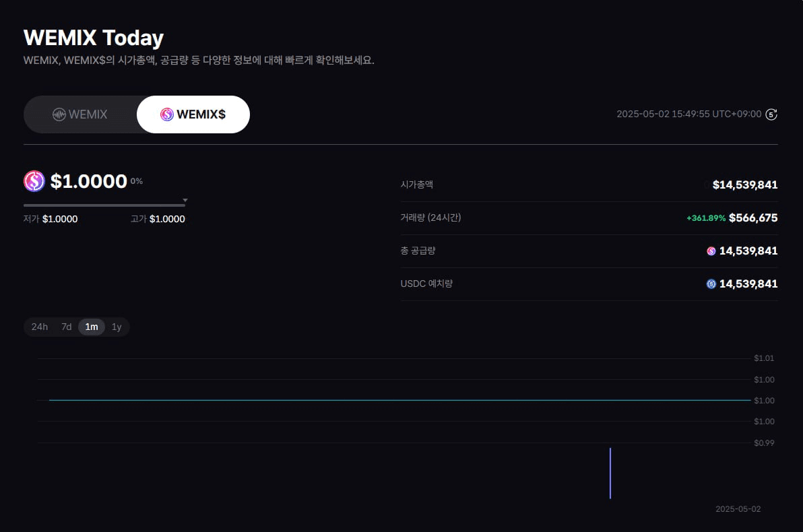
Task: Click the refresh countdown icon by the timestamp
Action: tap(771, 114)
